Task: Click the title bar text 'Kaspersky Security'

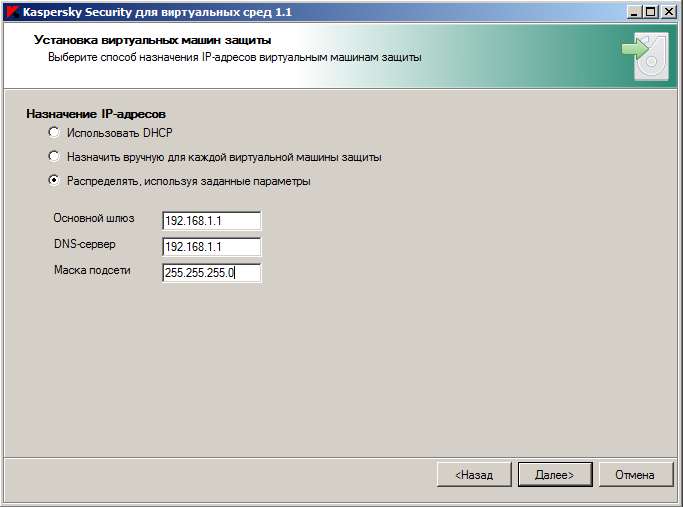Action: click(77, 12)
